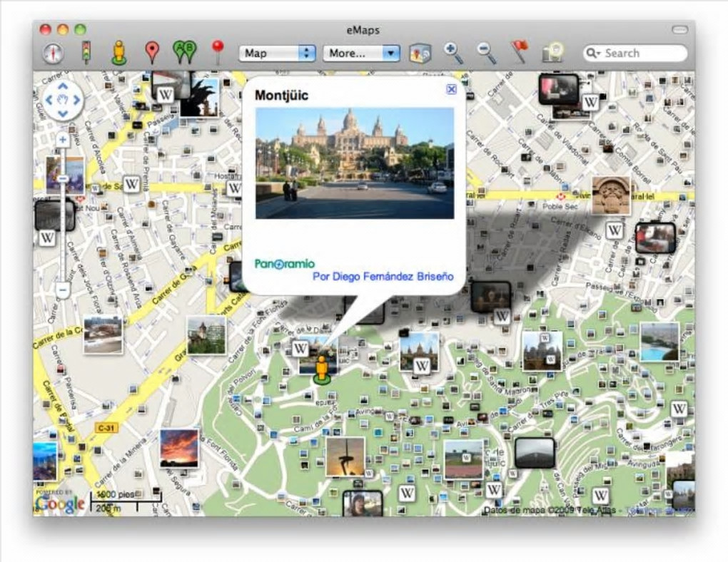Pan the map up with arrow

point(63,86)
